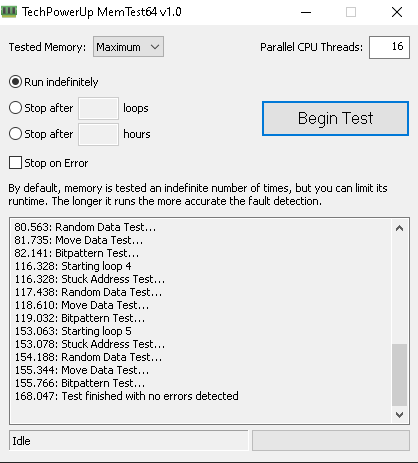Click the Begin Test button
This screenshot has height=463, width=418.
click(x=335, y=118)
